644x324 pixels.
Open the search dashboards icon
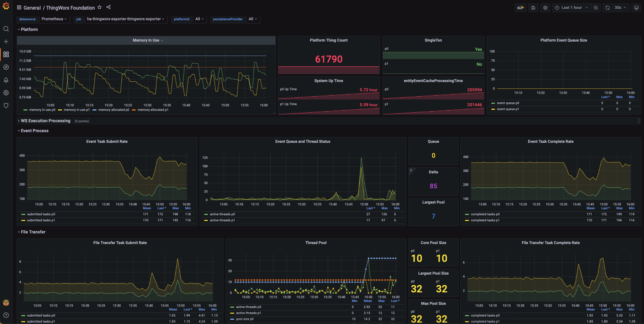(6, 29)
